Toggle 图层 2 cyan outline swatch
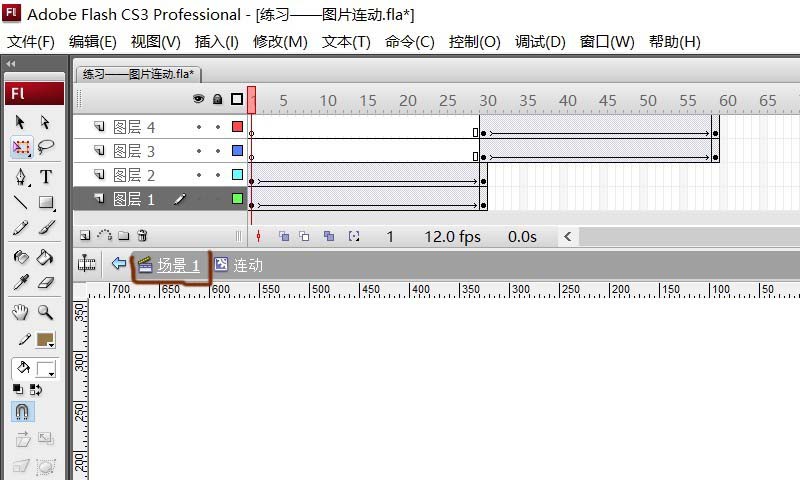Image resolution: width=800 pixels, height=480 pixels. click(237, 174)
